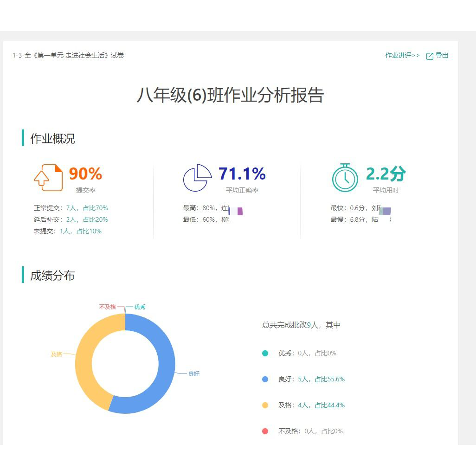Click the green stopwatch average-time icon
476x476 pixels.
[x=345, y=178]
